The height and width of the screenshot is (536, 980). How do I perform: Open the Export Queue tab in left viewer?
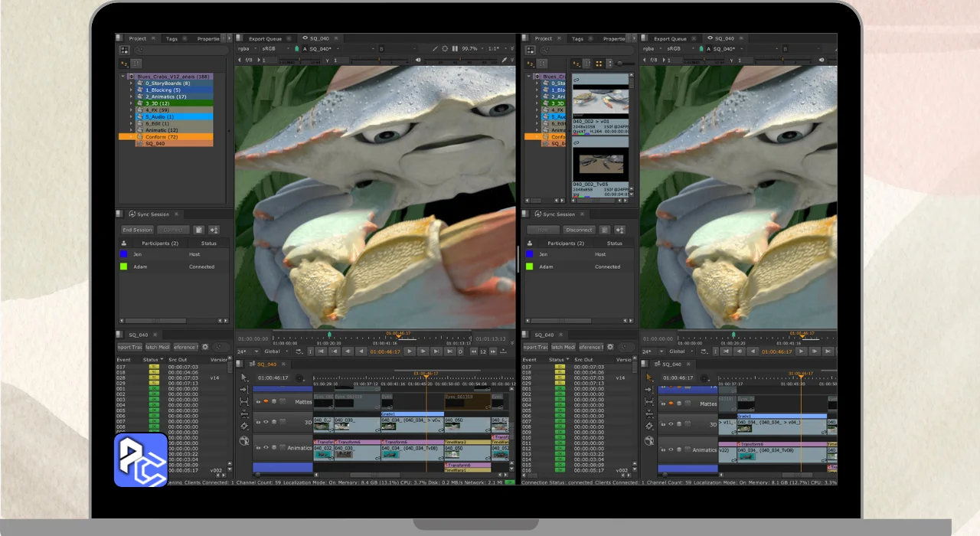point(265,38)
